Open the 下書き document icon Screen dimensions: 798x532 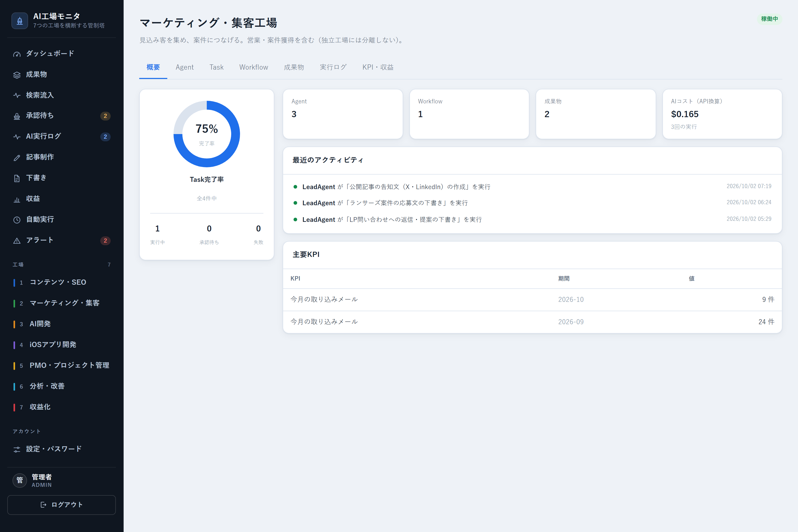(17, 178)
